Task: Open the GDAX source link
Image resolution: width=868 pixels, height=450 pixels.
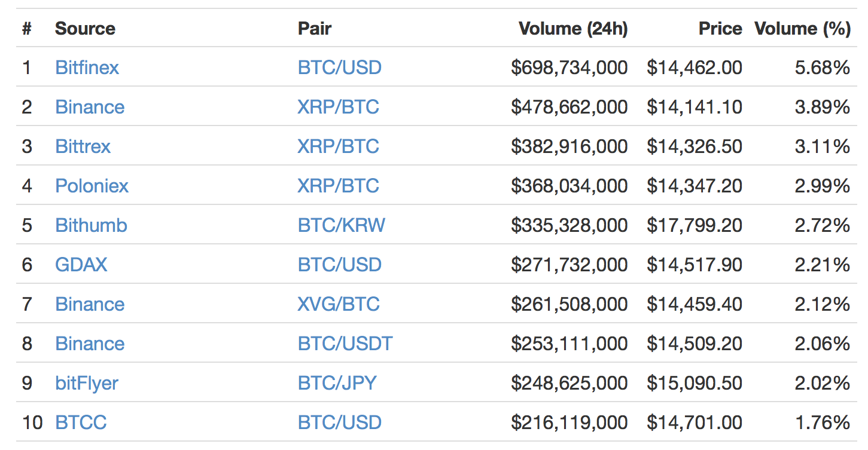Action: pos(81,265)
